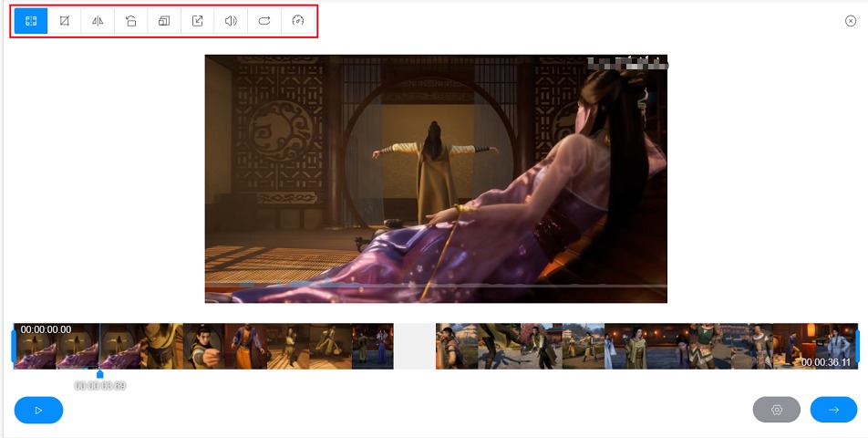Click the video preview frame
This screenshot has width=868, height=438.
pos(436,178)
